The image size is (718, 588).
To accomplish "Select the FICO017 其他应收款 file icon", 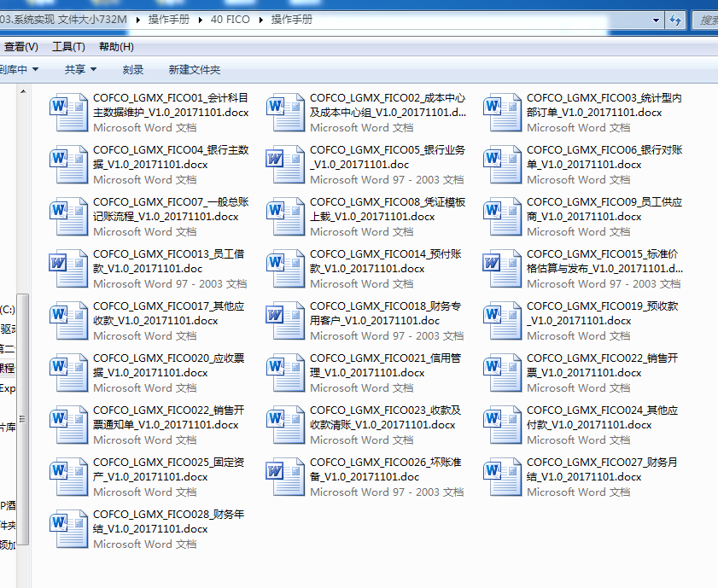I will pos(68,321).
